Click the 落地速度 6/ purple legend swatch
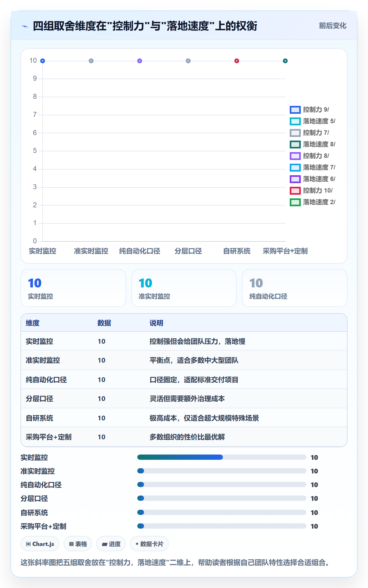This screenshot has width=368, height=588. pos(295,179)
